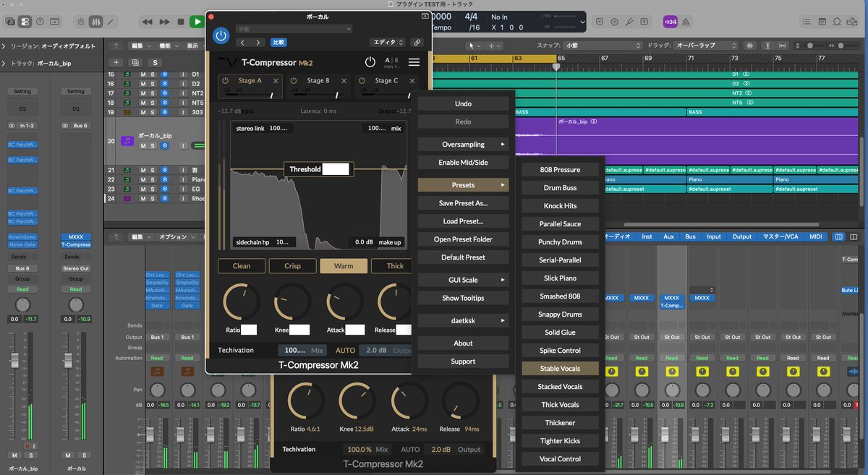Select the Vocal Control preset
This screenshot has width=868, height=475.
pos(560,459)
